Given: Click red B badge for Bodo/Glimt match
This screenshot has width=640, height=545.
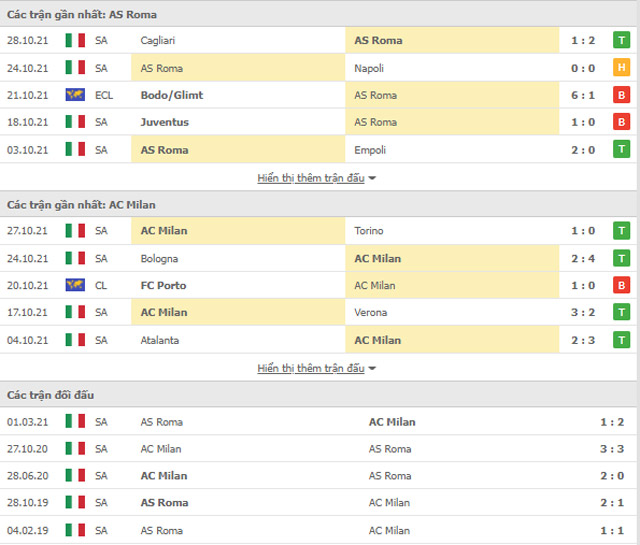Looking at the screenshot, I should pos(622,95).
